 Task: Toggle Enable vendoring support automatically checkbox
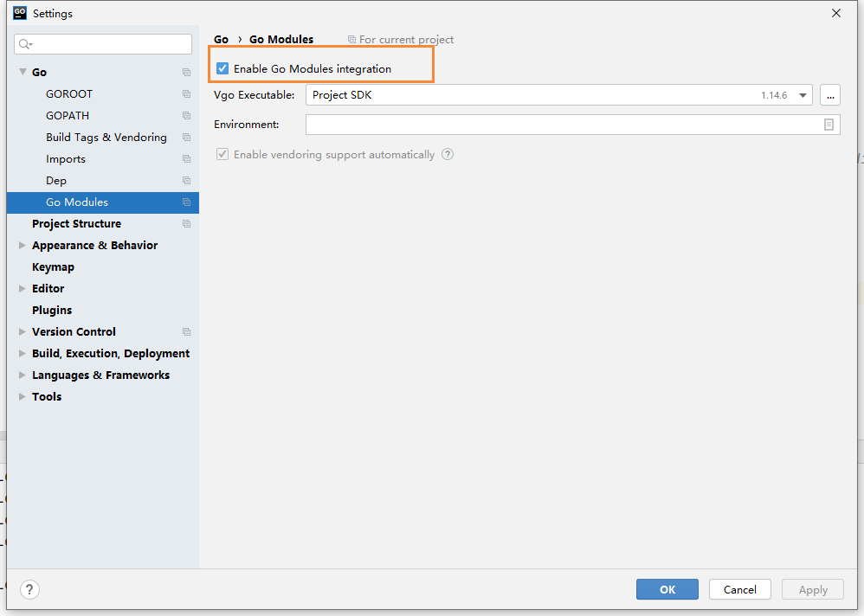click(x=223, y=155)
